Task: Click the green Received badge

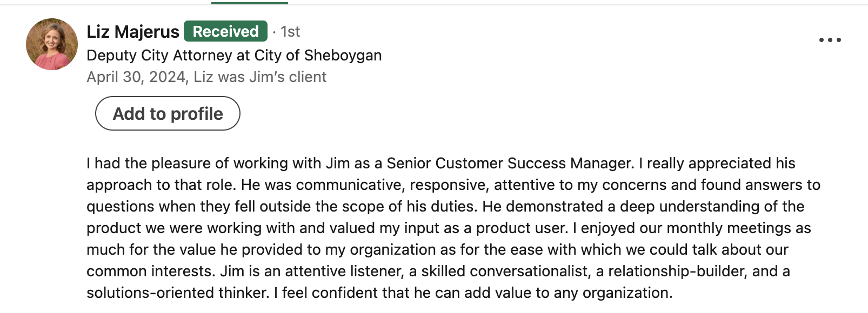Action: 225,31
